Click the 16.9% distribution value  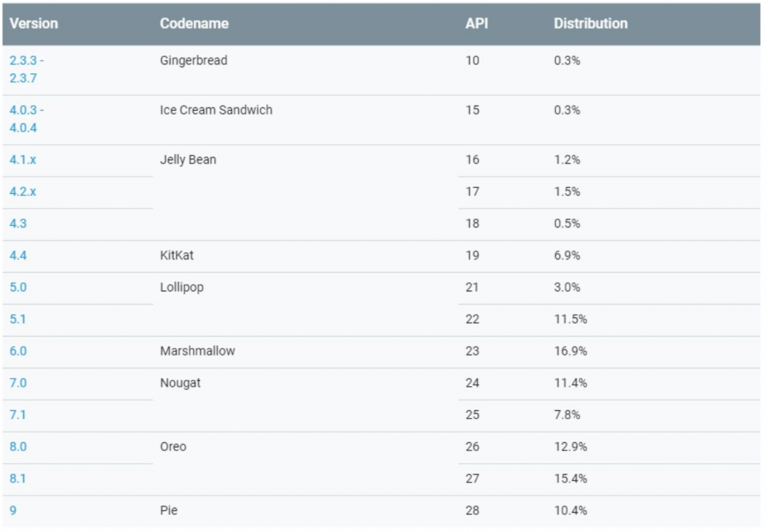[570, 351]
